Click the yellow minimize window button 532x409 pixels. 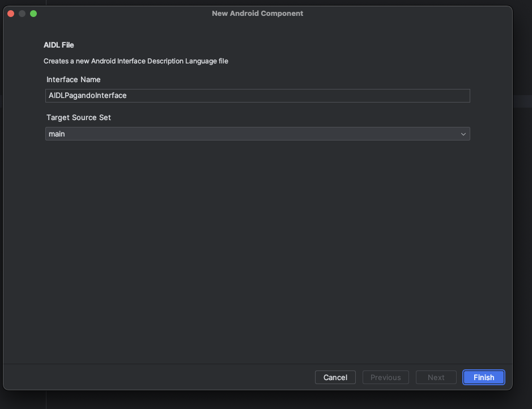[x=22, y=14]
